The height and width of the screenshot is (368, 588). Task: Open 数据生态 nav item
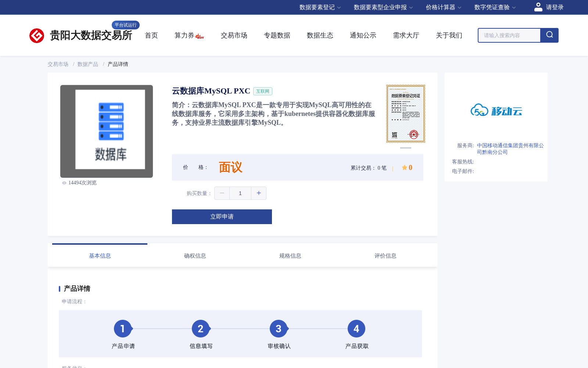(x=320, y=35)
